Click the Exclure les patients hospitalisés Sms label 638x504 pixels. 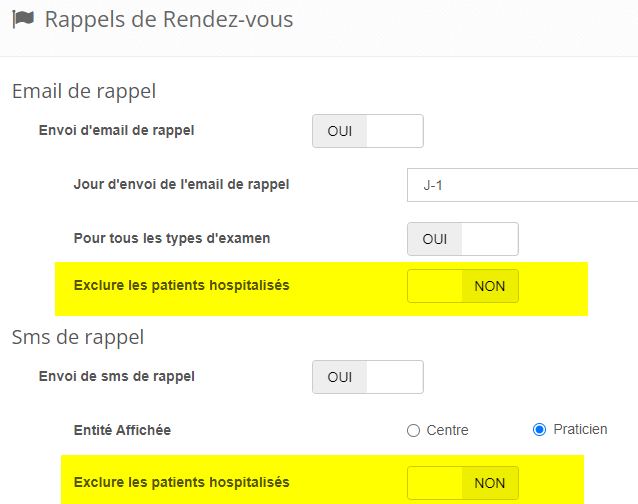181,482
